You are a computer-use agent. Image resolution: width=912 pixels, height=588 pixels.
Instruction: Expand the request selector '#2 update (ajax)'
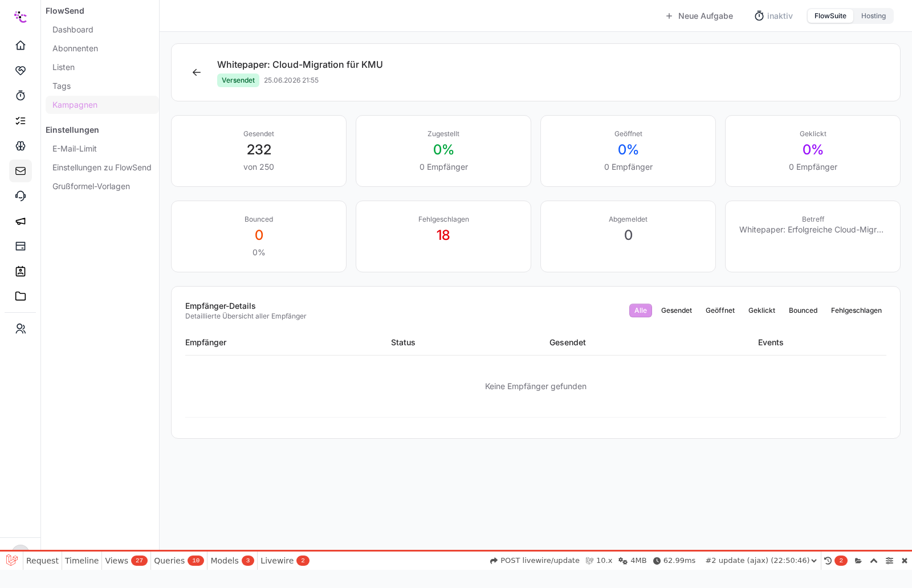[x=761, y=561]
